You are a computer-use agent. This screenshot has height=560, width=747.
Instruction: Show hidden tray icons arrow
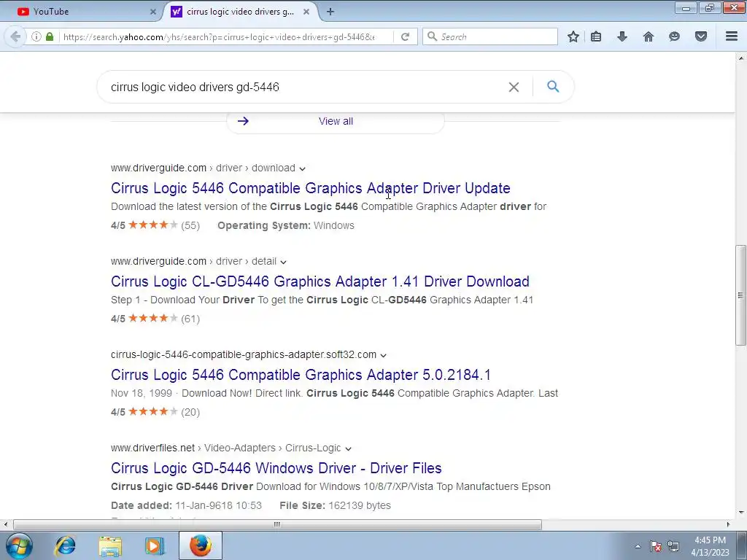tap(638, 546)
